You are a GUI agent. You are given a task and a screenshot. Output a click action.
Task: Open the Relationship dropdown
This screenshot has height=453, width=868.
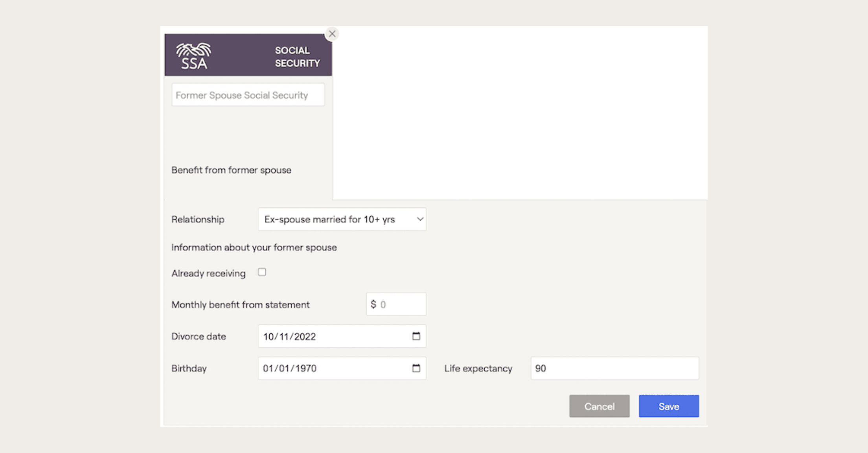click(342, 219)
